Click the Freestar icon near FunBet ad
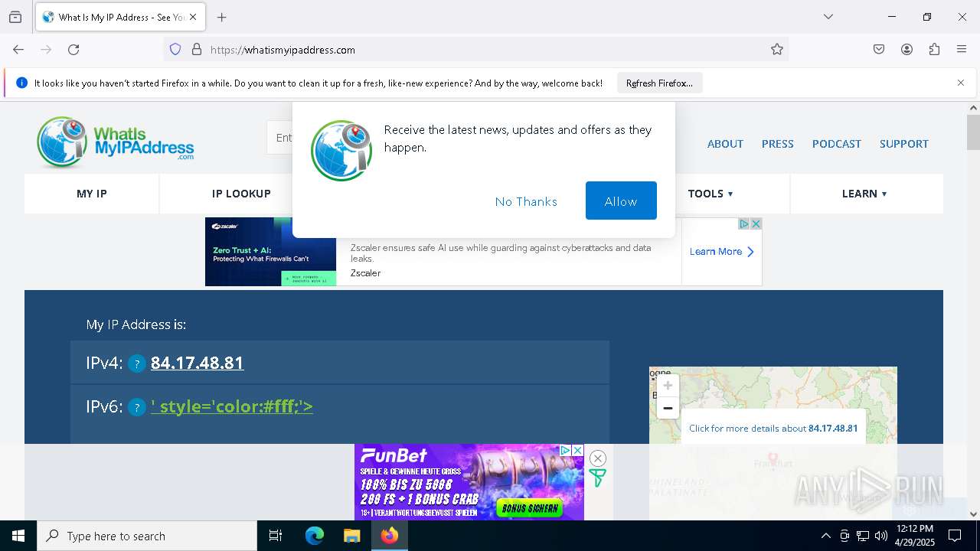980x551 pixels. coord(597,478)
